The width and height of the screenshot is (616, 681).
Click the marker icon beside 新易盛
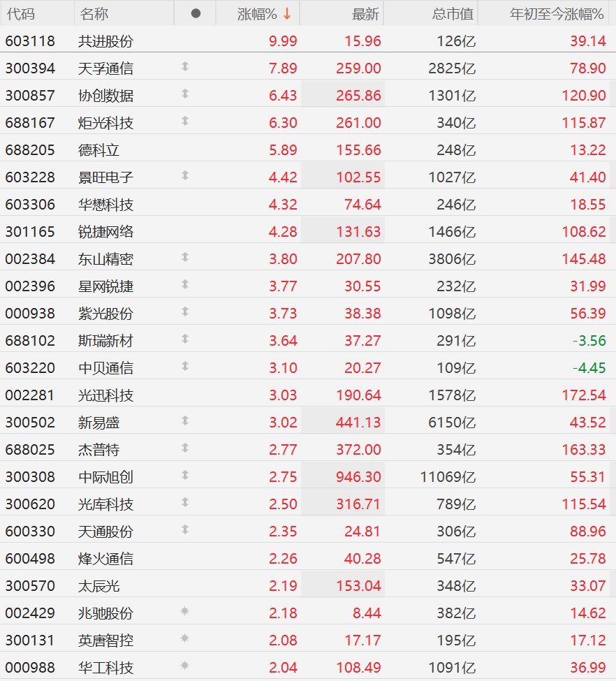click(x=185, y=420)
